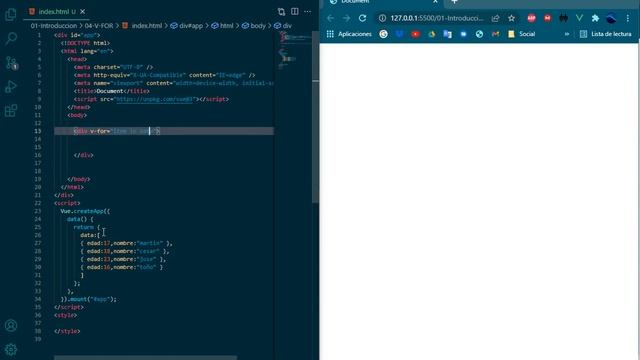Select the index.html editor tab

pyautogui.click(x=57, y=11)
